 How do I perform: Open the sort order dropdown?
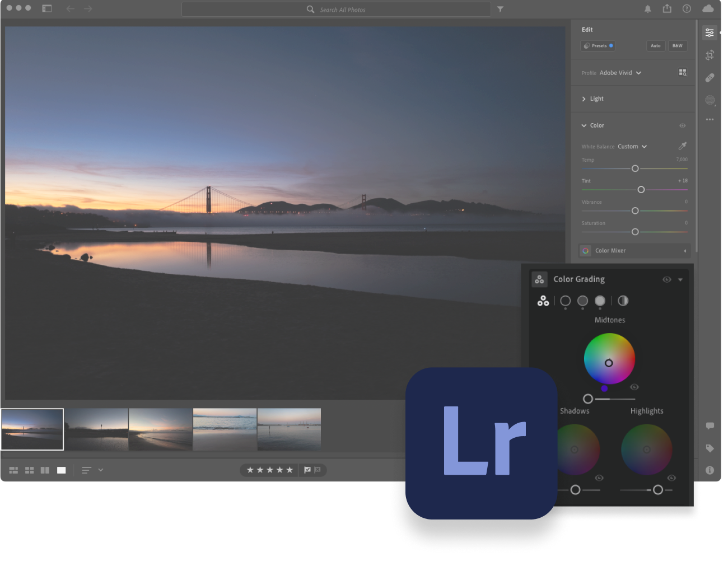(x=101, y=470)
